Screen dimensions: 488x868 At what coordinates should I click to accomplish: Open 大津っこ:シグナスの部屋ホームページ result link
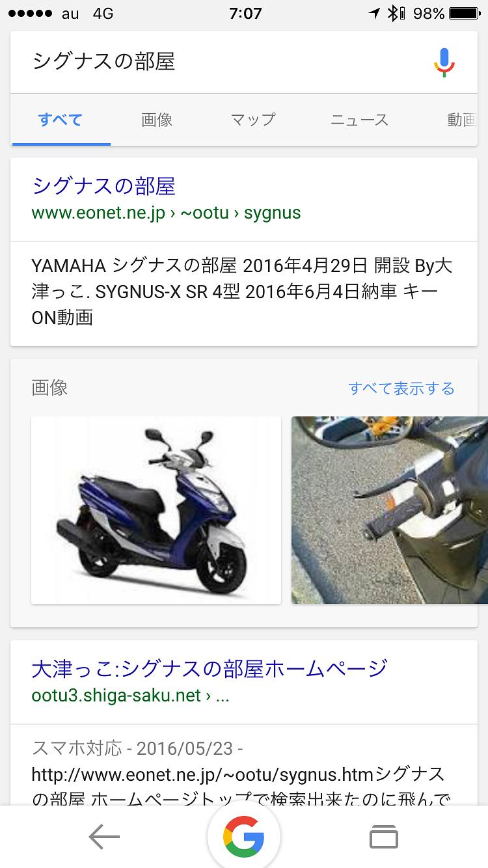coord(210,668)
